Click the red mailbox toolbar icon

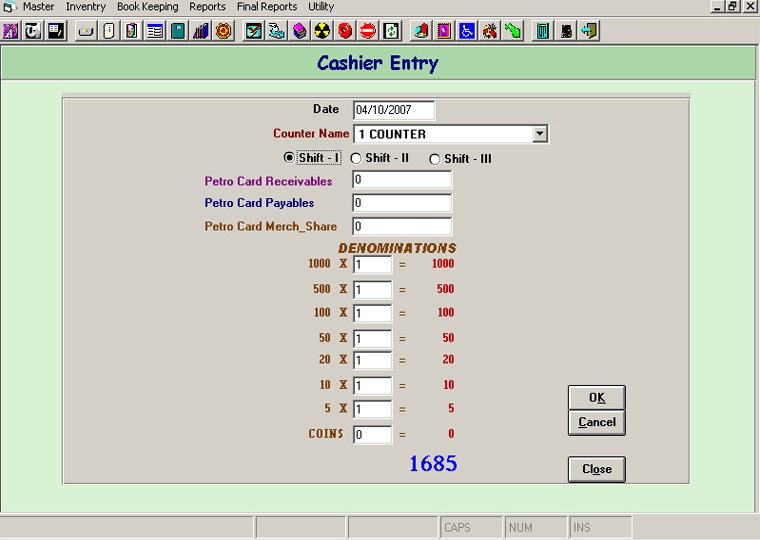click(421, 31)
